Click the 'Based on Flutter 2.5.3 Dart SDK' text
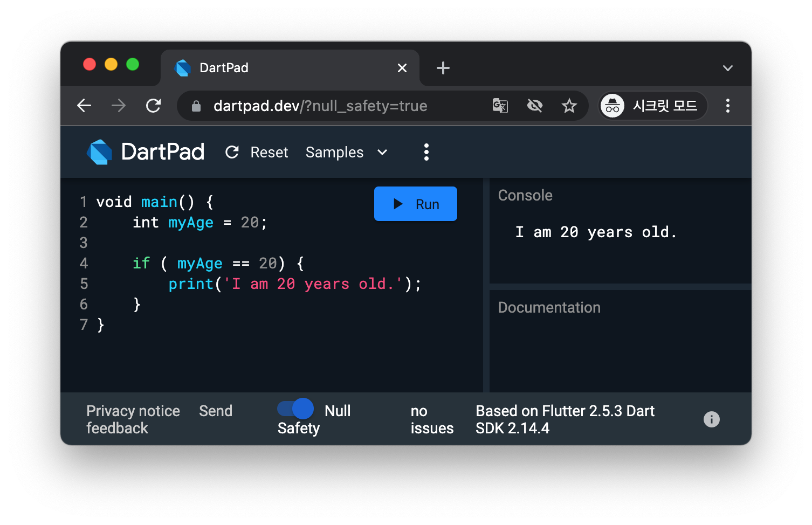Image resolution: width=812 pixels, height=525 pixels. click(565, 419)
